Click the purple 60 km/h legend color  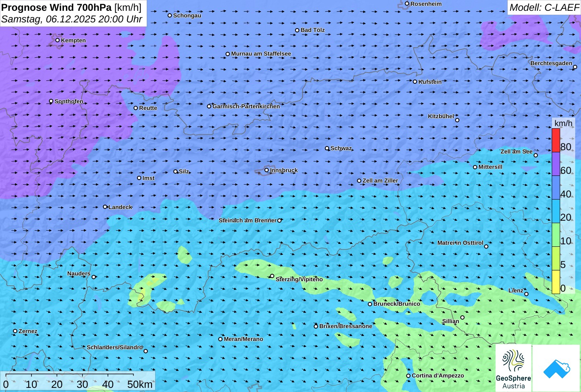point(556,164)
